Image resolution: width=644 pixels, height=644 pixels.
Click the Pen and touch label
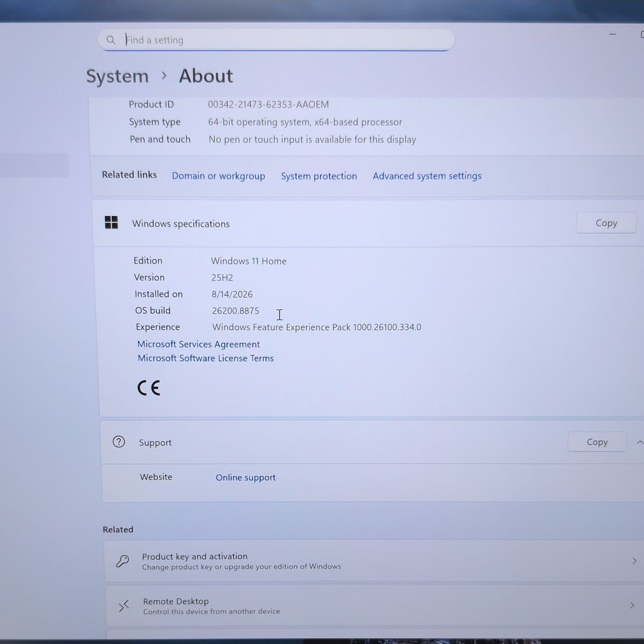click(x=160, y=140)
